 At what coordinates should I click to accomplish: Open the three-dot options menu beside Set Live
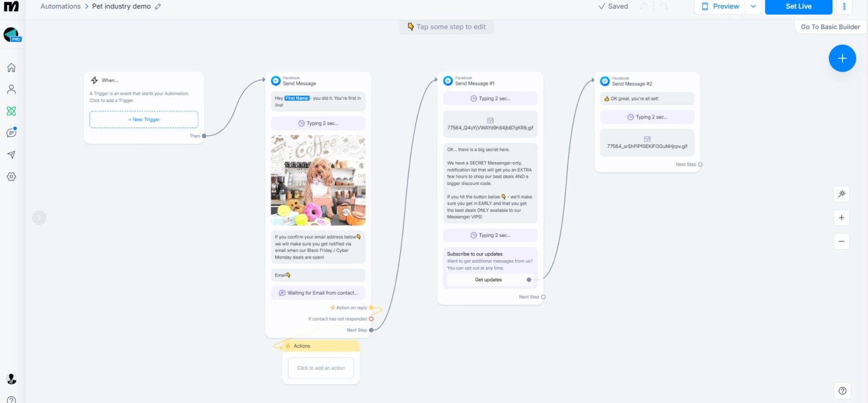coord(844,6)
